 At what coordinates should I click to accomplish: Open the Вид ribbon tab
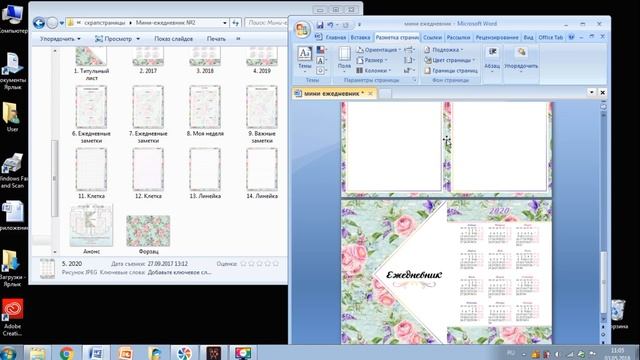pyautogui.click(x=528, y=38)
